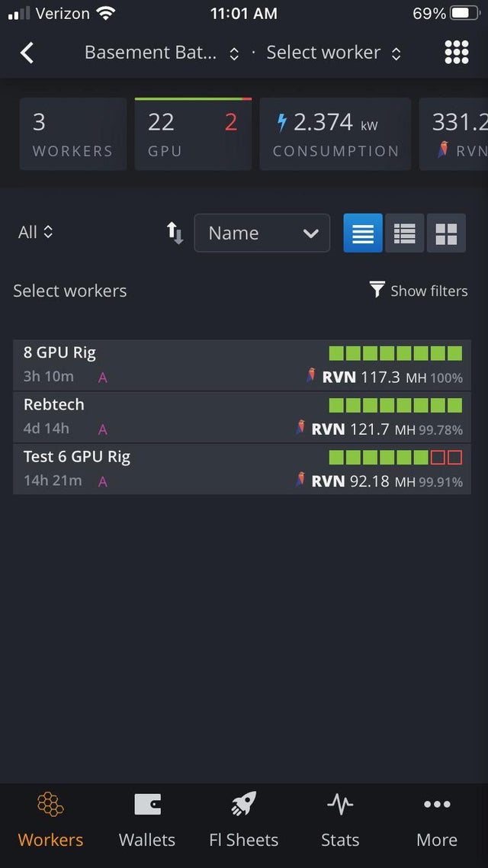The height and width of the screenshot is (868, 488).
Task: Tap the Ravencoin icon on 8 GPU Rig row
Action: (311, 375)
